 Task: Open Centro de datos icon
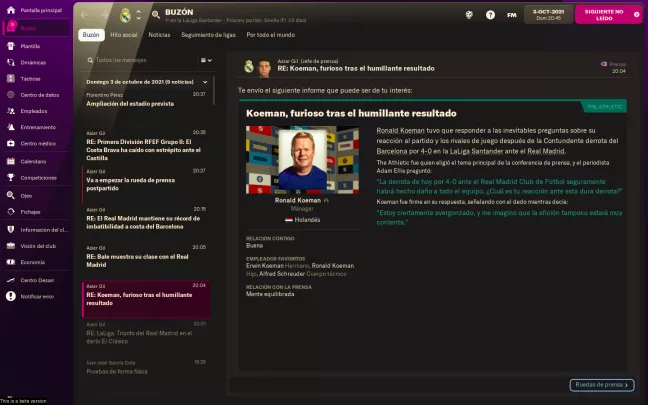[x=11, y=95]
